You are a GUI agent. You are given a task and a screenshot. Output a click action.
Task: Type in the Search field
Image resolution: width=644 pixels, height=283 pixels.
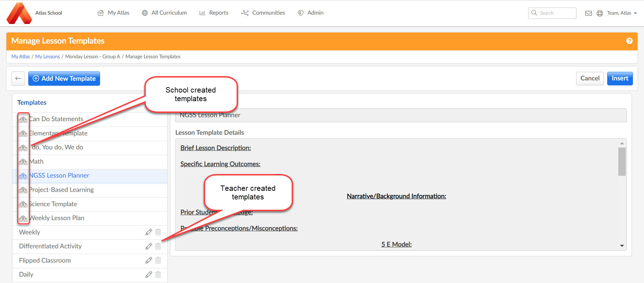552,13
